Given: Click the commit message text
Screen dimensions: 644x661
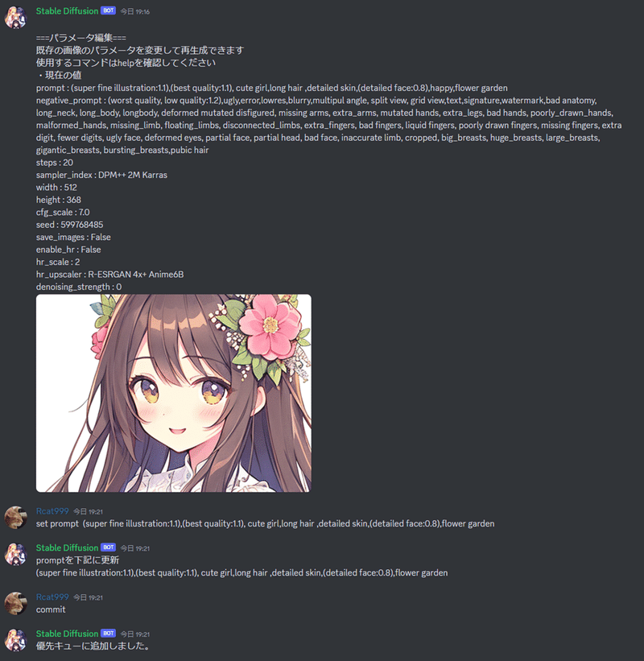Looking at the screenshot, I should click(51, 609).
